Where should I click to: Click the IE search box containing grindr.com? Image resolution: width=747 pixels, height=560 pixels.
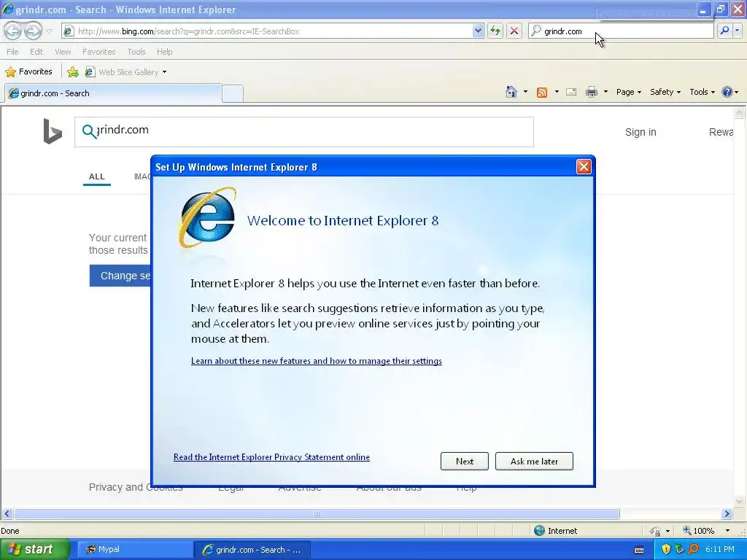(x=621, y=31)
